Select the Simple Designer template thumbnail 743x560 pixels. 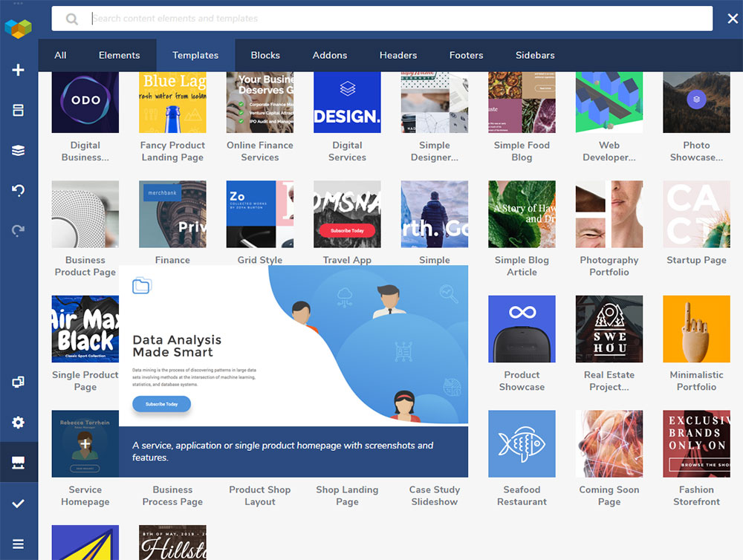coord(435,102)
